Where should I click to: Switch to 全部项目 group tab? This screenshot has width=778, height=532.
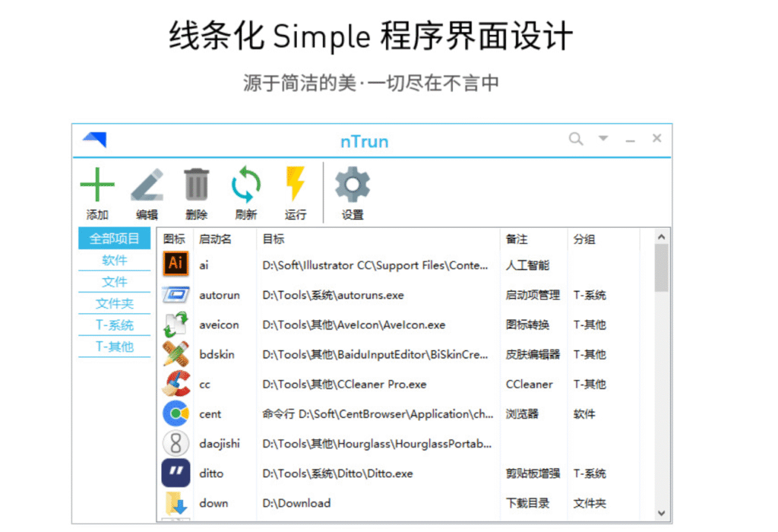[114, 239]
